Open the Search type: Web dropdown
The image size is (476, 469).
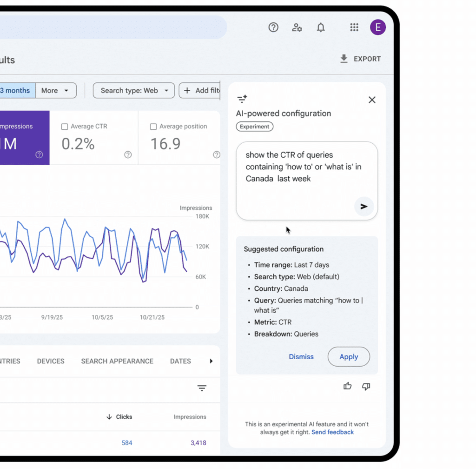pyautogui.click(x=134, y=91)
